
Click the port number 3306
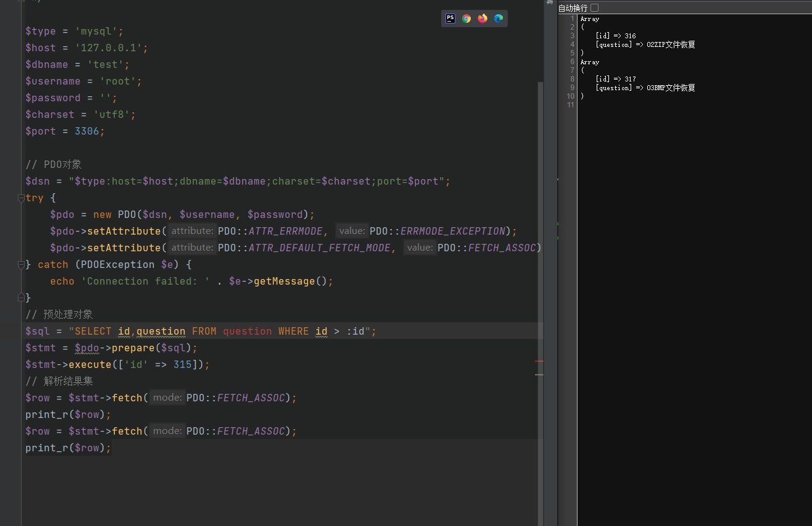87,131
